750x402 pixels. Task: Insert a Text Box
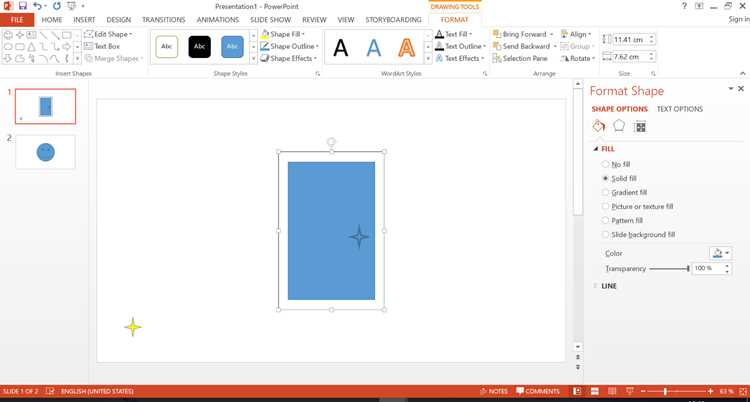pyautogui.click(x=102, y=46)
